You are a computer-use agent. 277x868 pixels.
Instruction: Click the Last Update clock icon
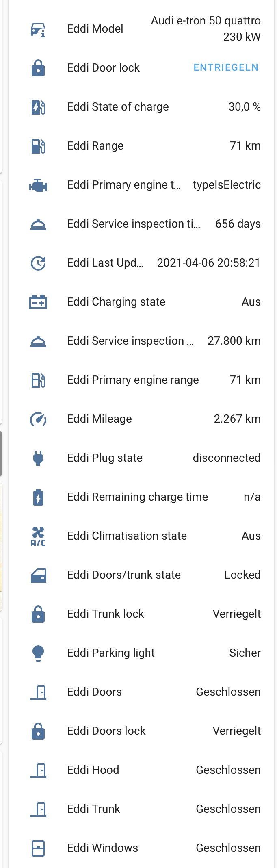(x=38, y=263)
